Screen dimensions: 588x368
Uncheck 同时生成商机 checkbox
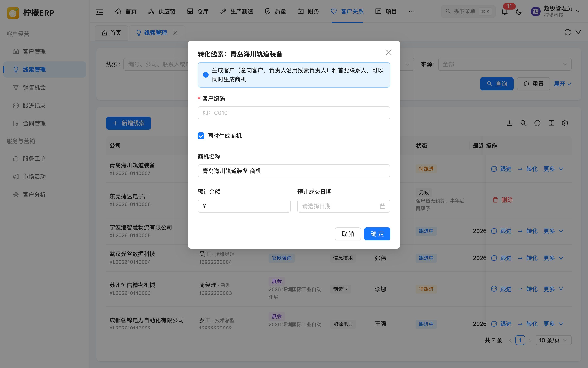[201, 136]
